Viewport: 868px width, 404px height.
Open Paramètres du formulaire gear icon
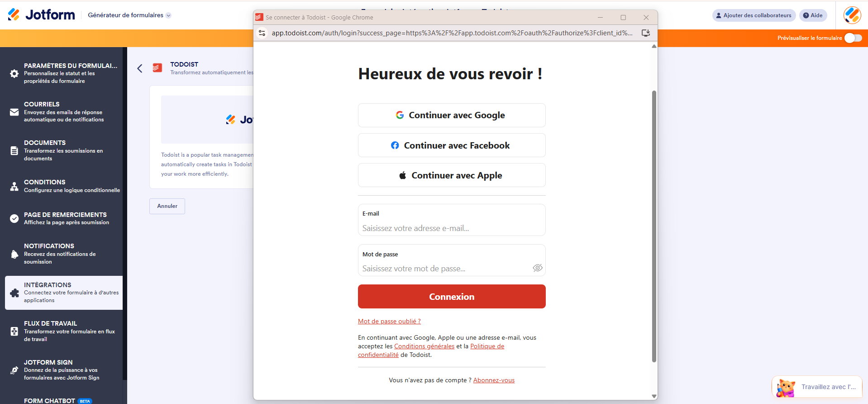(14, 73)
